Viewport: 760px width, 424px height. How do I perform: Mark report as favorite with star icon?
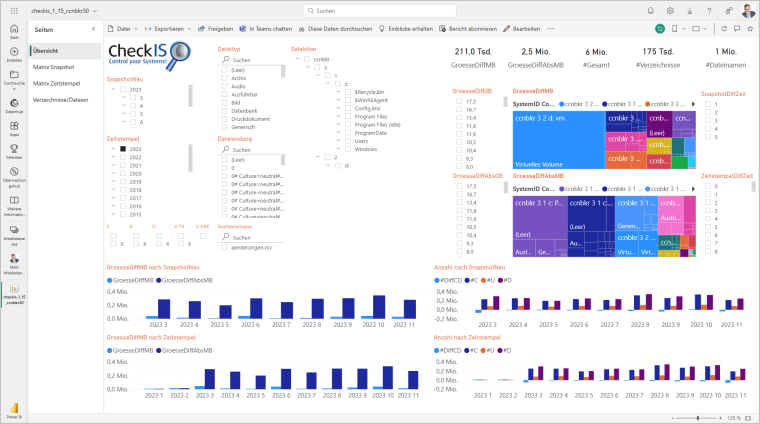(x=750, y=30)
